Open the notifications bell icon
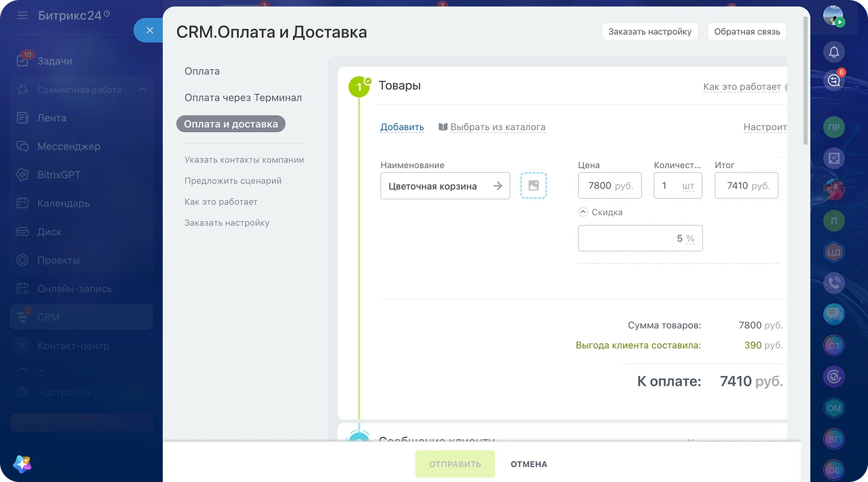 pos(834,52)
